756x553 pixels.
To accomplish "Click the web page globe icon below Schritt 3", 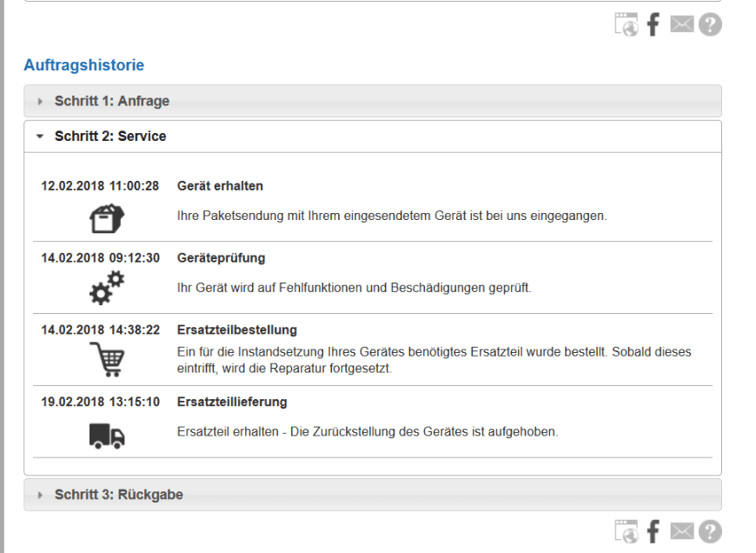I will click(626, 531).
